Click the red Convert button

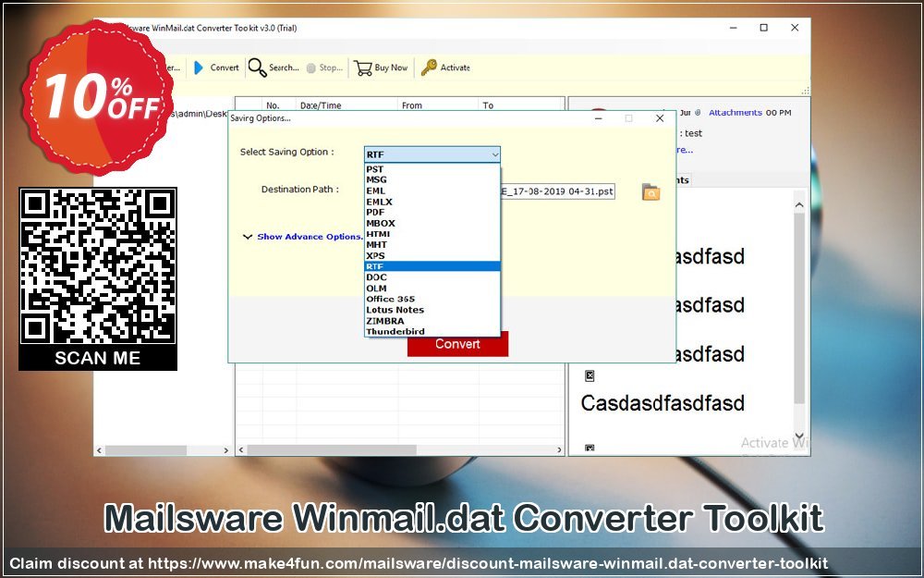pos(457,344)
